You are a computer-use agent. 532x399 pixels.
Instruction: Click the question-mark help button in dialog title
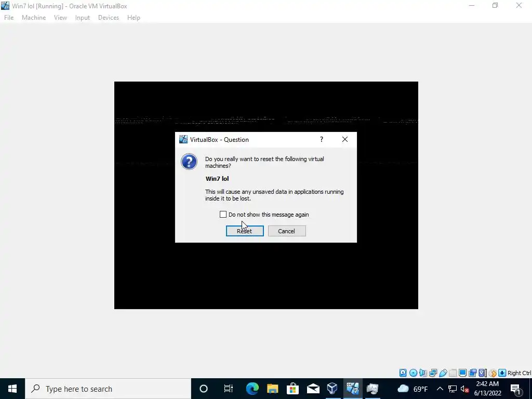[x=321, y=139]
